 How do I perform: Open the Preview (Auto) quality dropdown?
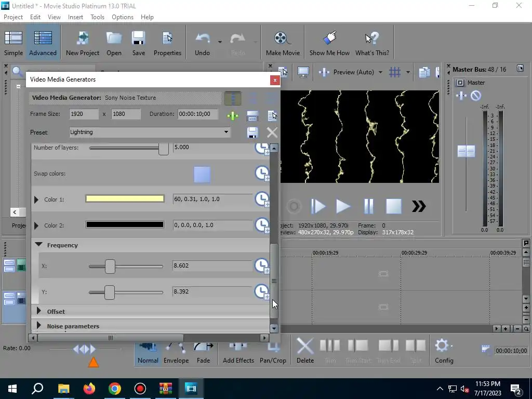pyautogui.click(x=380, y=72)
